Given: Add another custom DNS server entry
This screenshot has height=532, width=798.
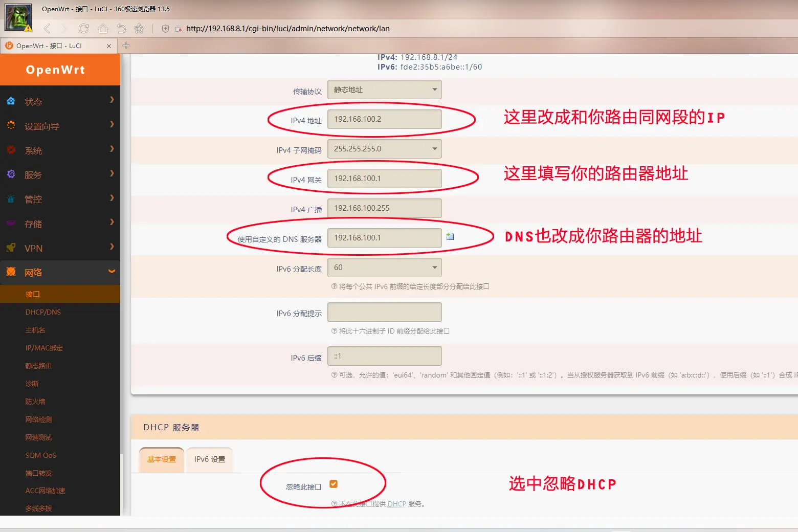Looking at the screenshot, I should click(450, 236).
